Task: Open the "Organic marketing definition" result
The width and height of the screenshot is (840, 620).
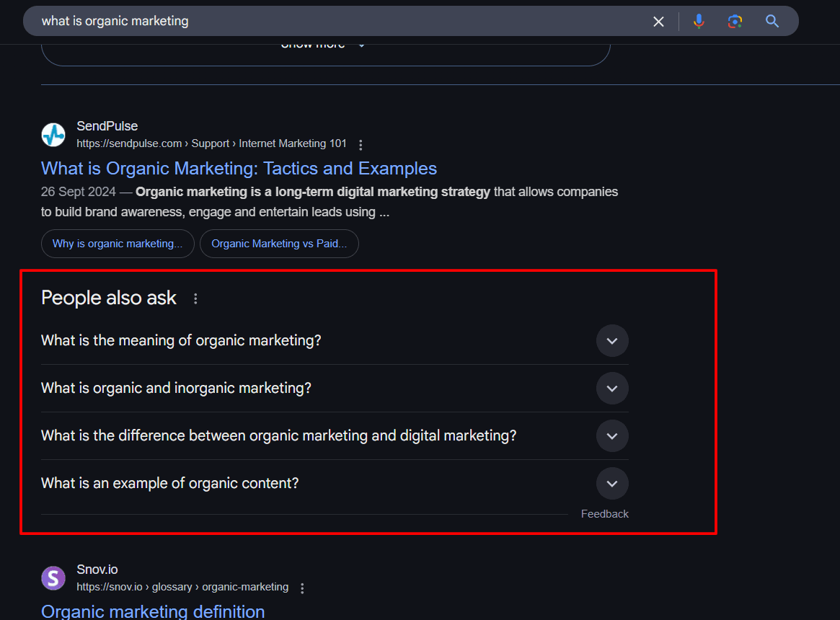Action: click(x=153, y=611)
